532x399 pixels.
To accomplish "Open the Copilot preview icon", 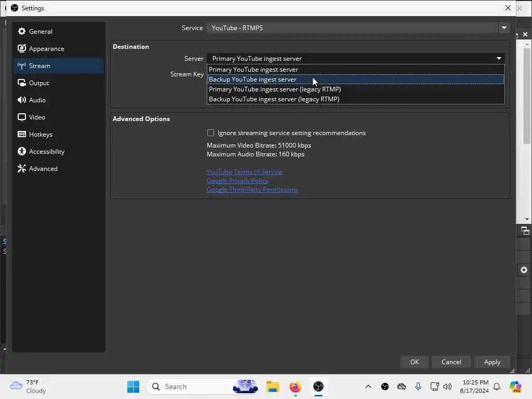I will [x=516, y=387].
